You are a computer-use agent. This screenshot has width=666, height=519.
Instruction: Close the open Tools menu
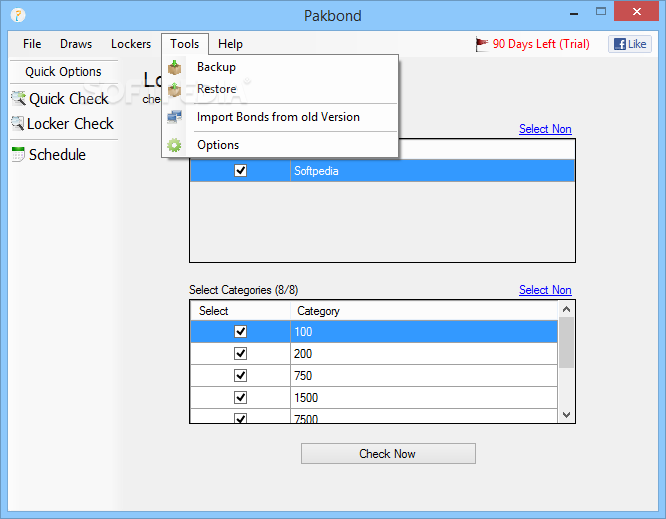(185, 44)
